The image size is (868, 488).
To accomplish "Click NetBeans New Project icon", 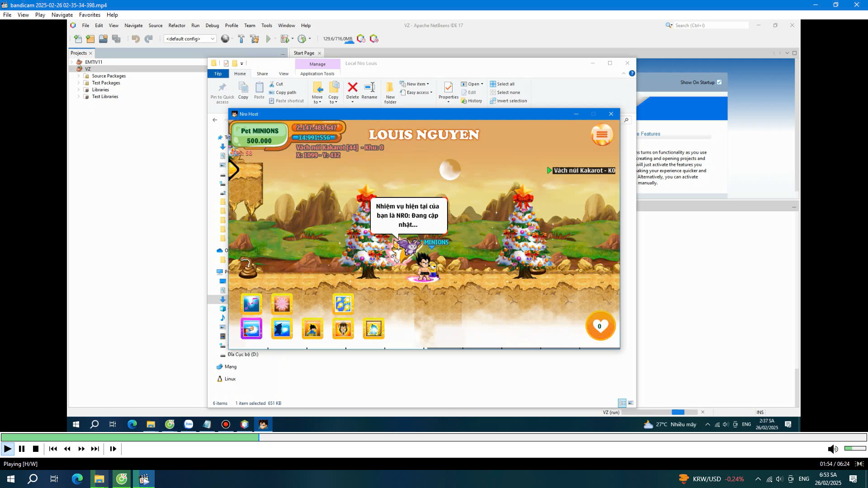I will coord(90,39).
